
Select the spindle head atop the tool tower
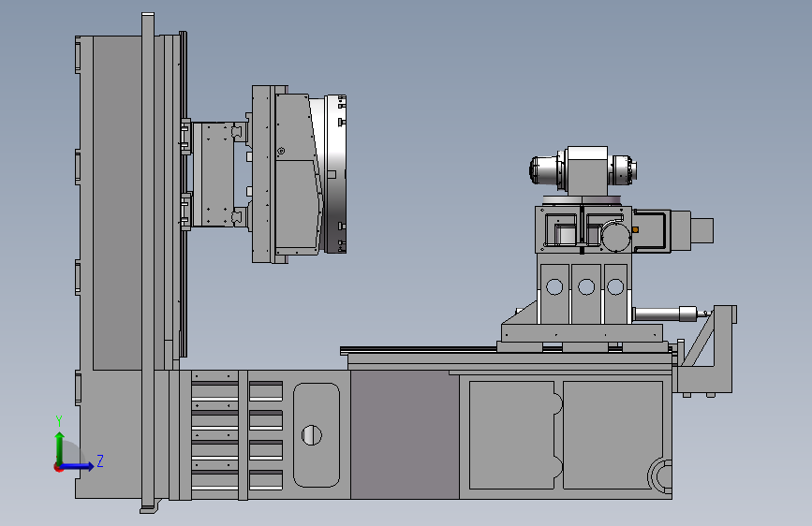583,170
